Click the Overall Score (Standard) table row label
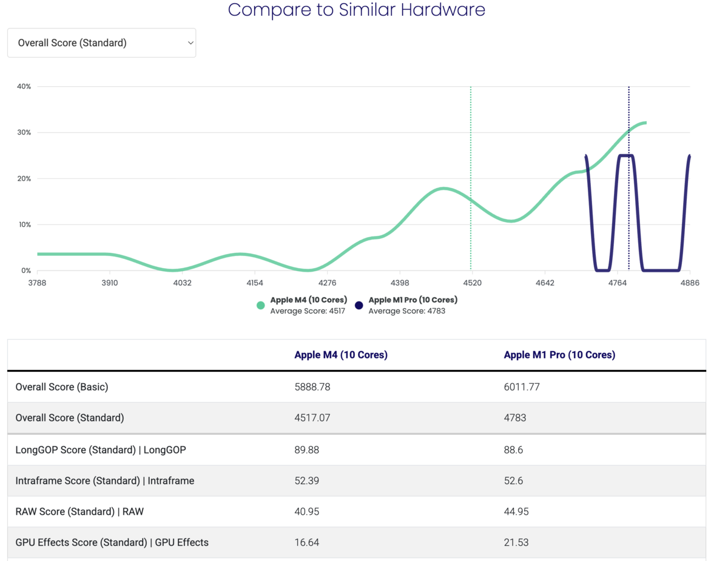The image size is (728, 561). 70,418
